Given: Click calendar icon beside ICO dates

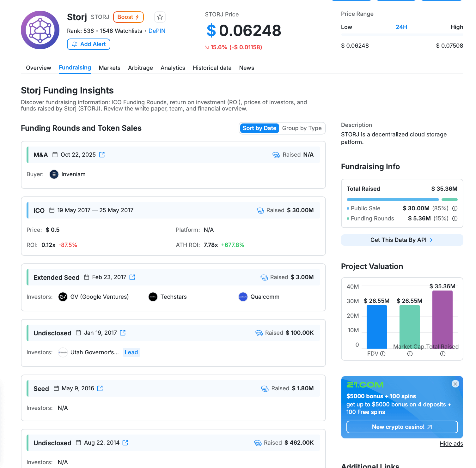Looking at the screenshot, I should 52,210.
